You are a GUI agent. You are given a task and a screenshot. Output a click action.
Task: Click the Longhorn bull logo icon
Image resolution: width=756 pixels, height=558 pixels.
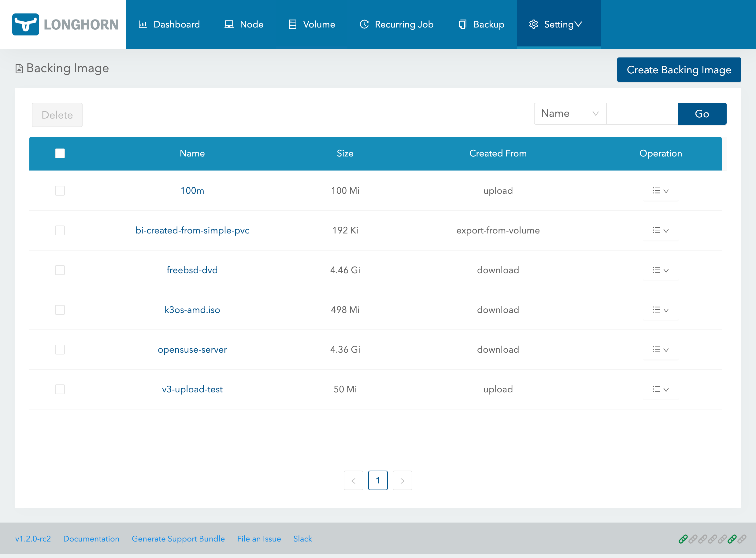click(25, 24)
